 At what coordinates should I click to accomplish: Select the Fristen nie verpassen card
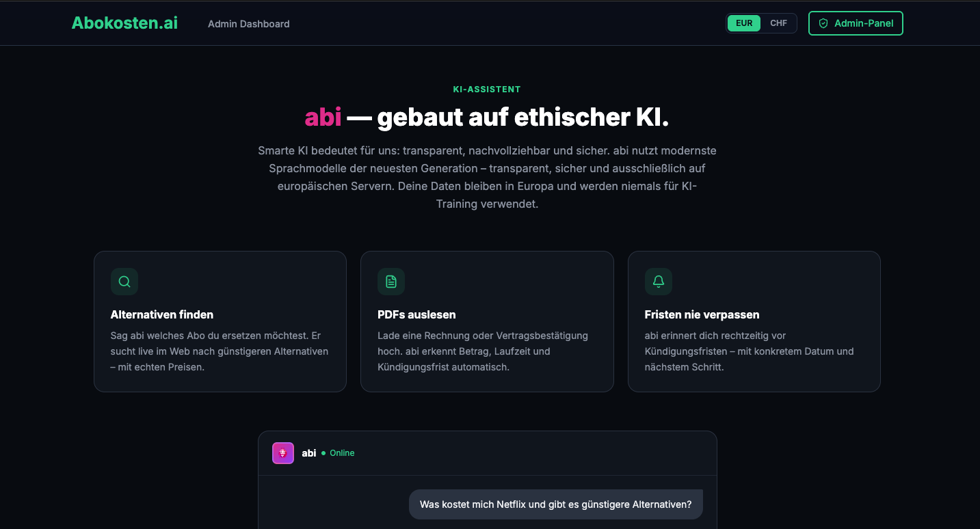[754, 321]
